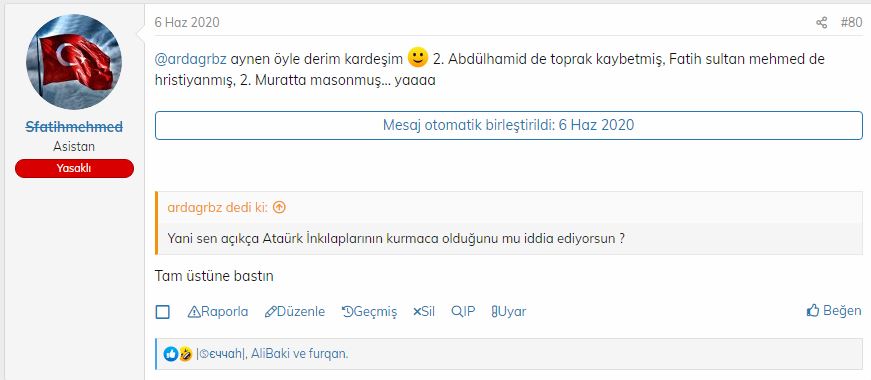This screenshot has height=380, width=871.
Task: Warn the user with Uyar
Action: point(509,312)
